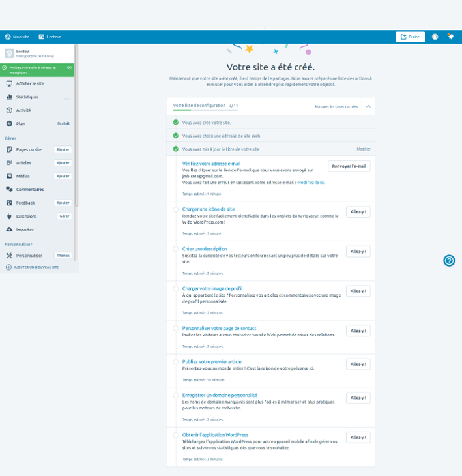Click the WordPress logo next to Mon site
This screenshot has width=462, height=476.
point(8,37)
